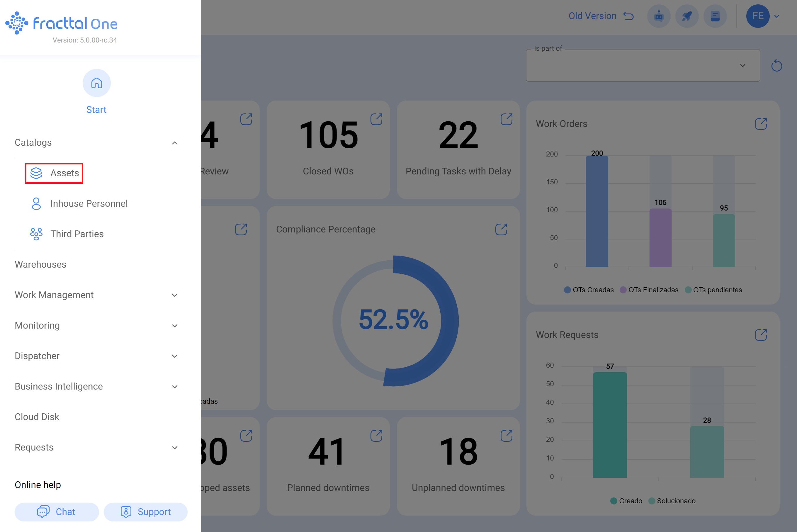Click the 22 Pending Tasks value
797x532 pixels.
point(458,135)
